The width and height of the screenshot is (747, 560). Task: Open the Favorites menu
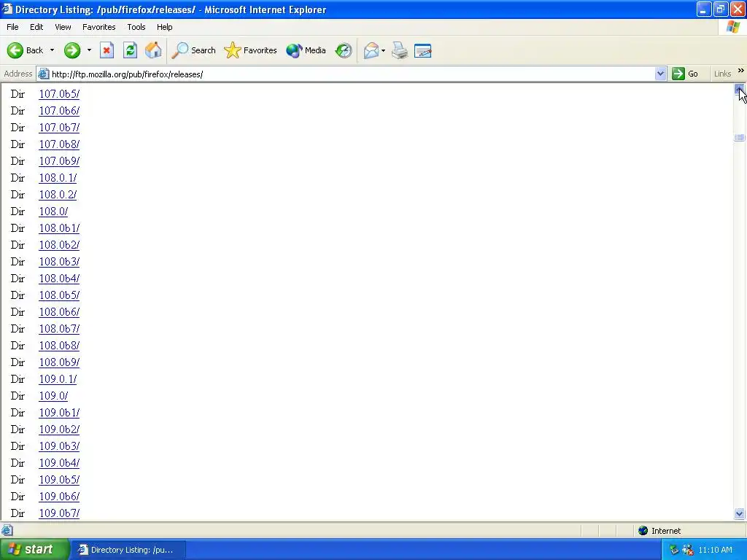pos(98,27)
